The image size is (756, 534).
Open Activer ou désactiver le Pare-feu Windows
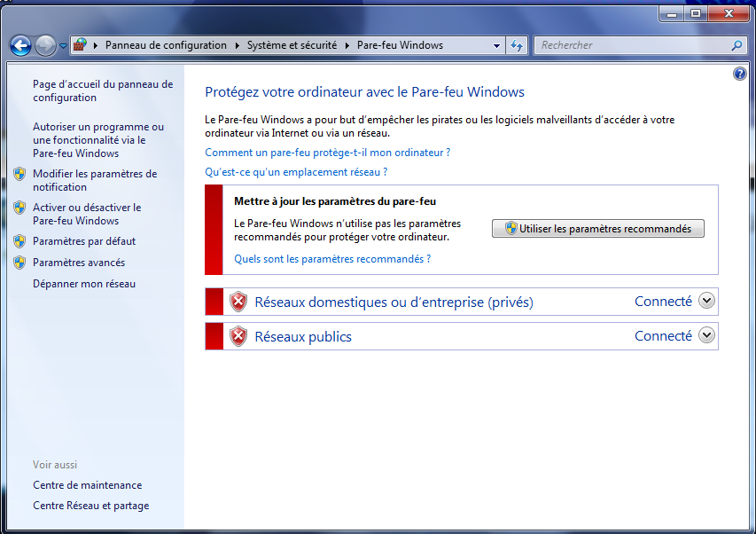tap(87, 214)
